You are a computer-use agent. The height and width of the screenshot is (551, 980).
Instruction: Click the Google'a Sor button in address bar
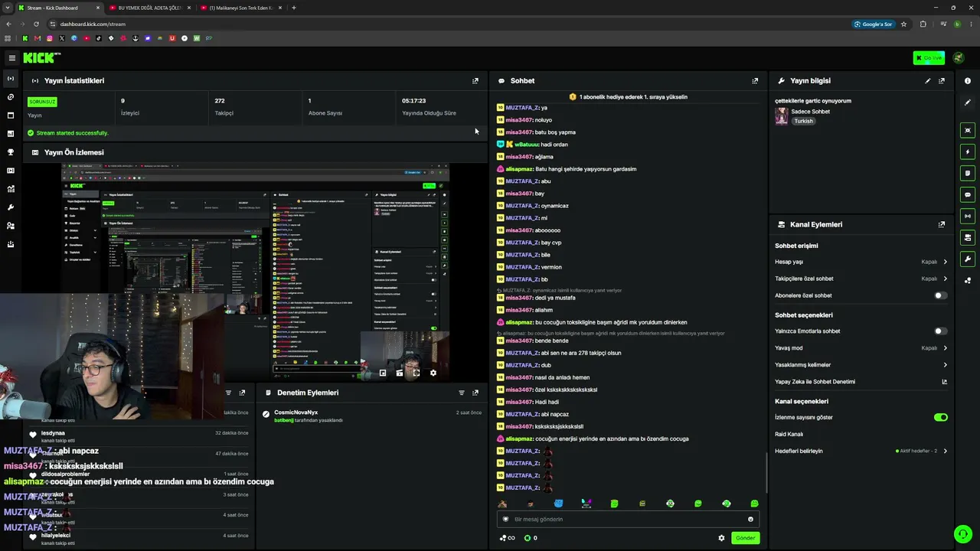(x=873, y=24)
